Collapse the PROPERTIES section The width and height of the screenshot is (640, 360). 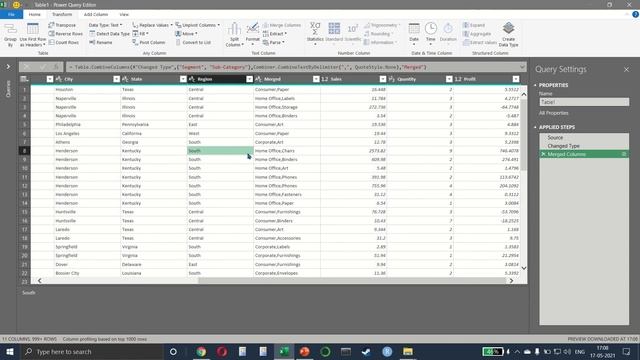tap(535, 85)
